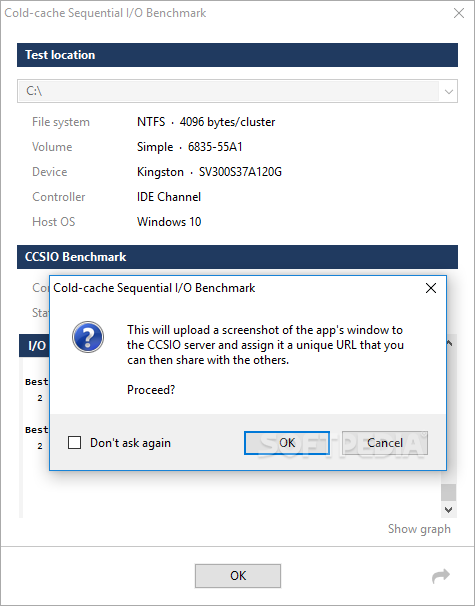Viewport: 475px width, 606px height.
Task: Click the Test location header
Action: coord(237,55)
